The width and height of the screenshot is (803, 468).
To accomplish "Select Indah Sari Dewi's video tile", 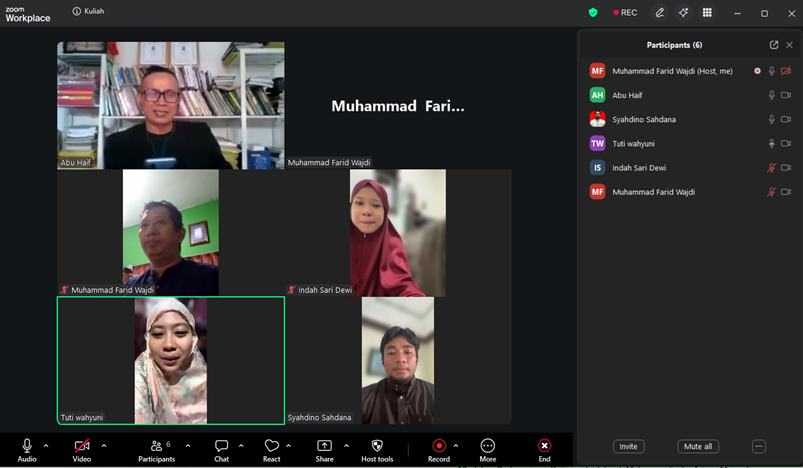I will point(398,233).
